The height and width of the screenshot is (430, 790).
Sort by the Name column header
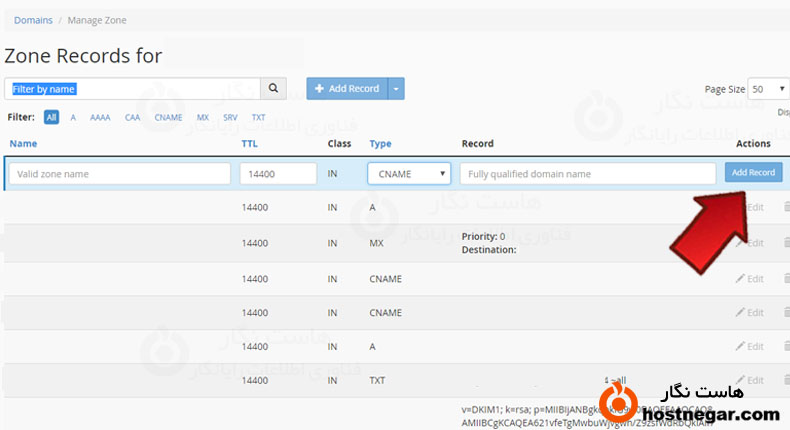click(23, 144)
